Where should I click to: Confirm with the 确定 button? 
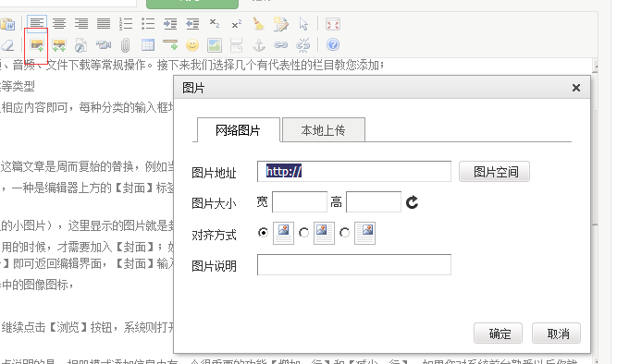499,334
